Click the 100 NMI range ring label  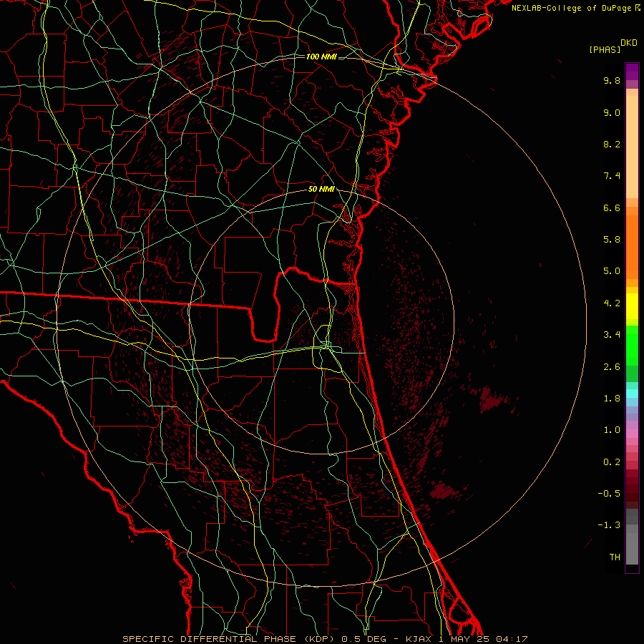(321, 57)
